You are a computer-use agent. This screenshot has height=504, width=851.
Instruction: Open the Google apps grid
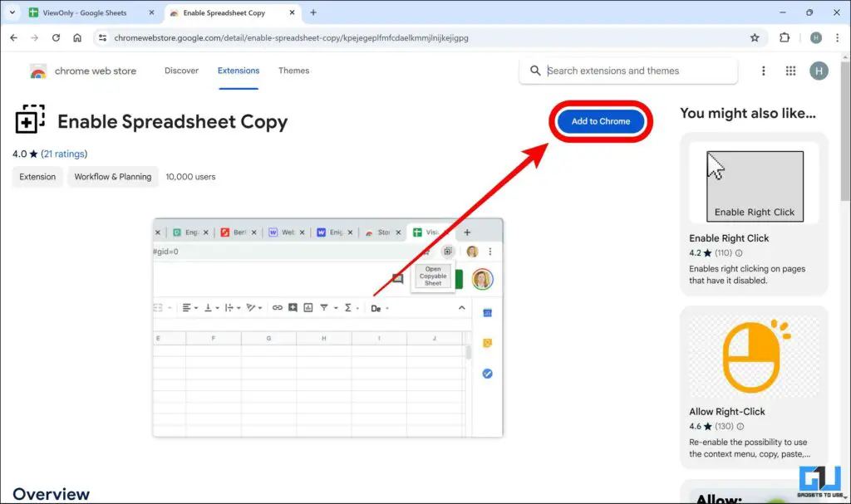(790, 71)
